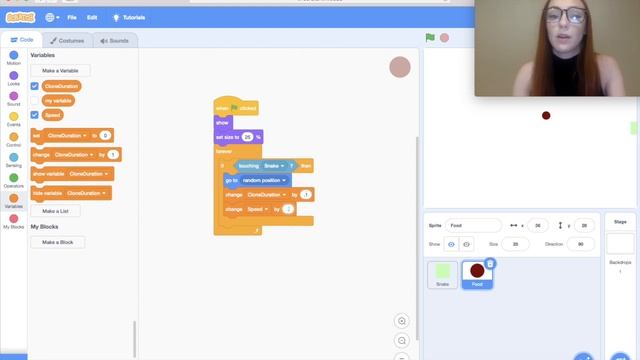Open CloneDuration dropdown in script change block
This screenshot has width=640, height=360.
[x=267, y=195]
